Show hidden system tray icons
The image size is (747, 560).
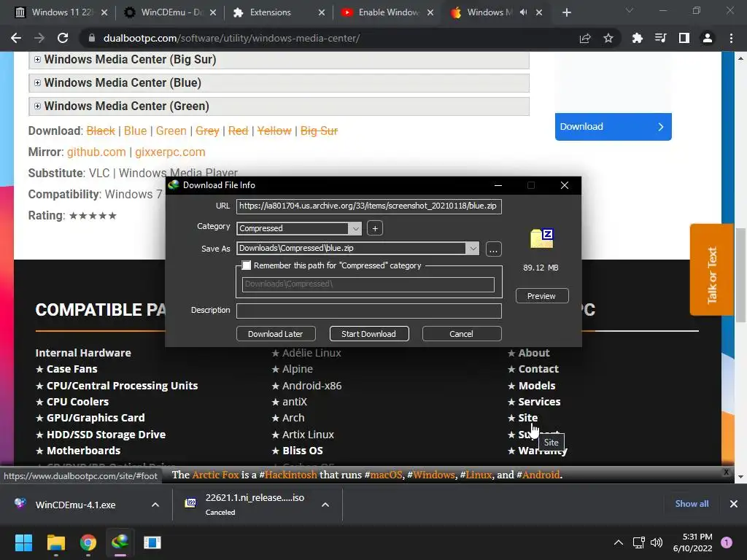tap(619, 542)
